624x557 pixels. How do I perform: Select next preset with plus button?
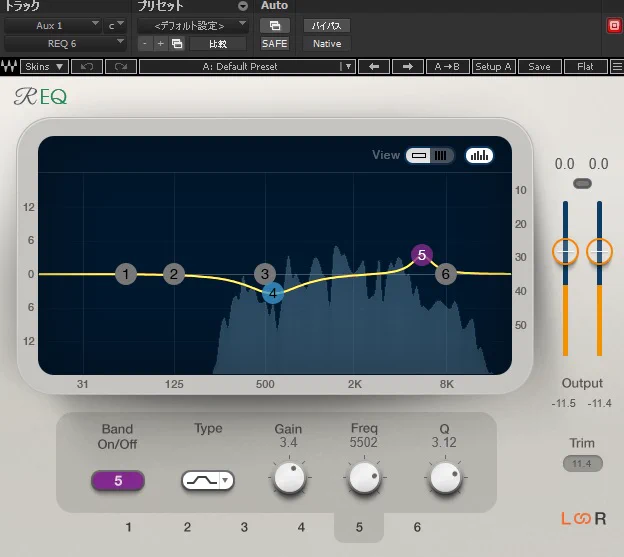click(160, 44)
